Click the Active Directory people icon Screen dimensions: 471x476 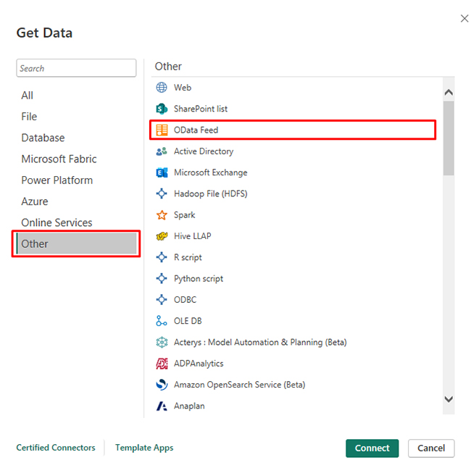click(x=162, y=151)
